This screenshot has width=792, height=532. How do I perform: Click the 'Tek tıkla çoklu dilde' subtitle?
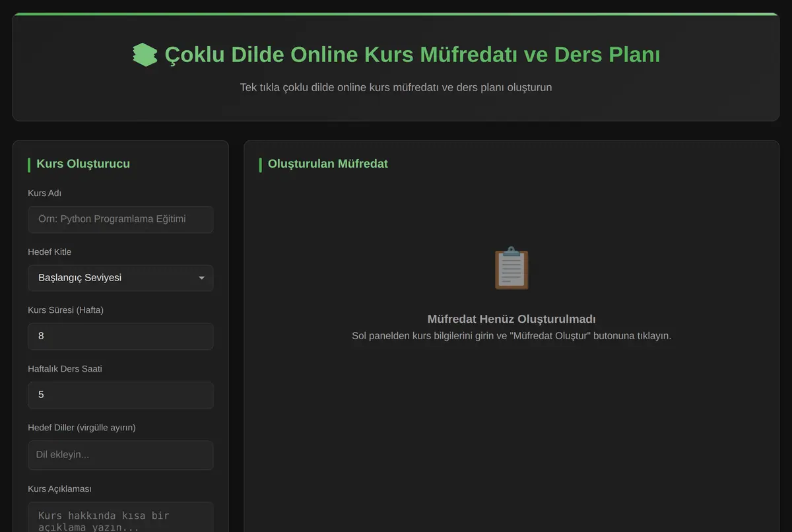click(x=396, y=87)
